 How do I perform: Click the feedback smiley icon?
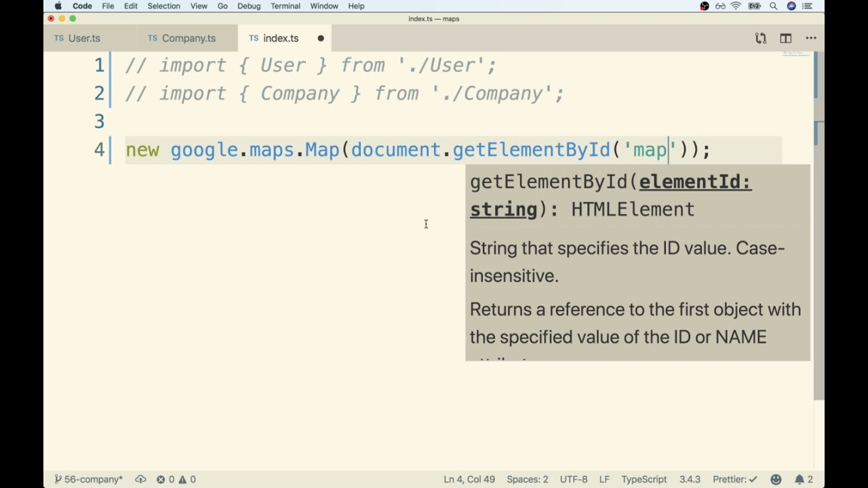[776, 479]
